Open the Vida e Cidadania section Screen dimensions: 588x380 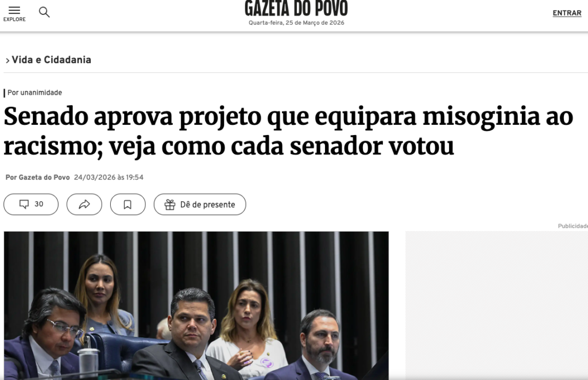pos(51,60)
